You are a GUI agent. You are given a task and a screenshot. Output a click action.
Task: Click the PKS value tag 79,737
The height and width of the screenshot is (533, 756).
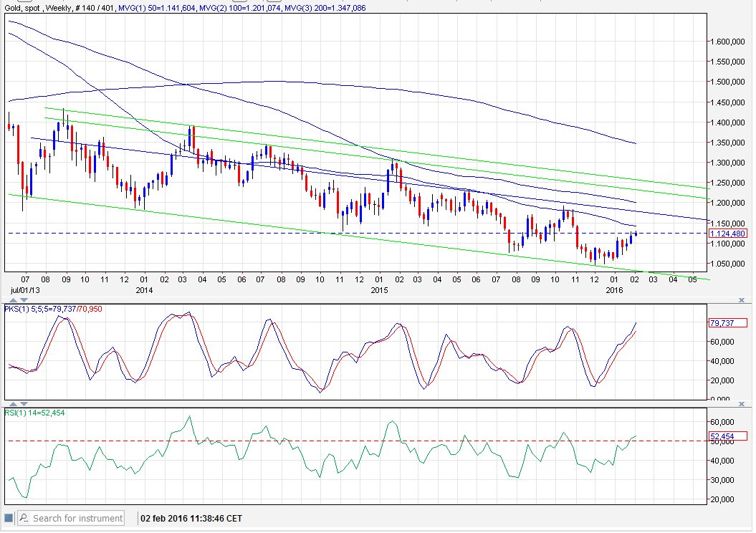[x=728, y=323]
